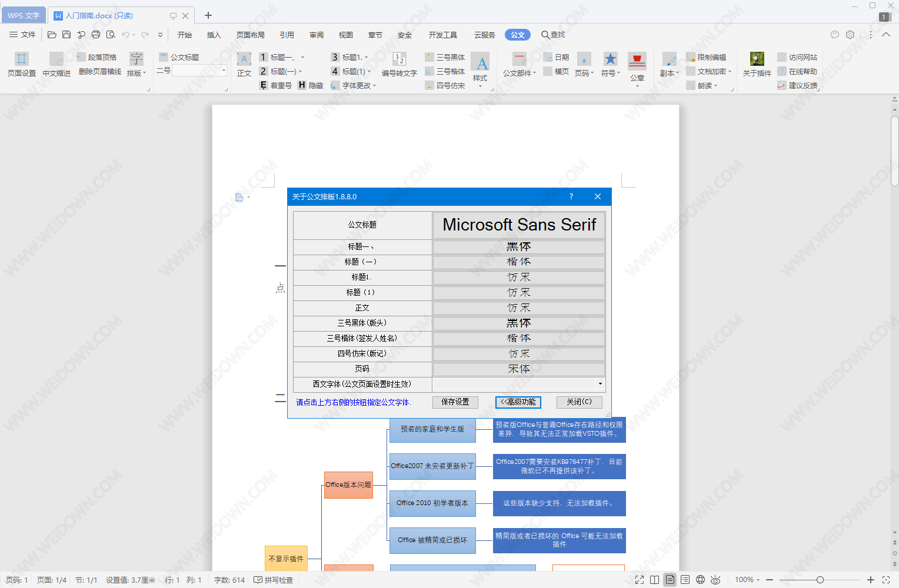Click the 标题一、 黑体 font button
The width and height of the screenshot is (899, 588).
coord(519,246)
